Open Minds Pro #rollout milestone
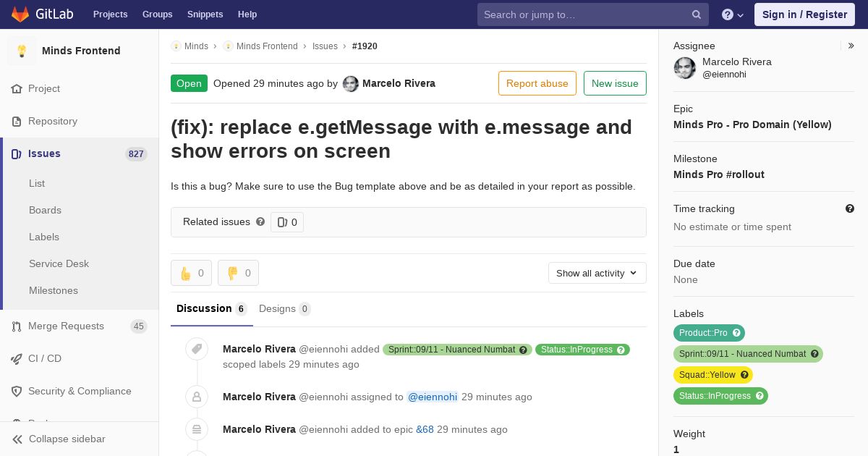The height and width of the screenshot is (456, 868). coord(719,174)
